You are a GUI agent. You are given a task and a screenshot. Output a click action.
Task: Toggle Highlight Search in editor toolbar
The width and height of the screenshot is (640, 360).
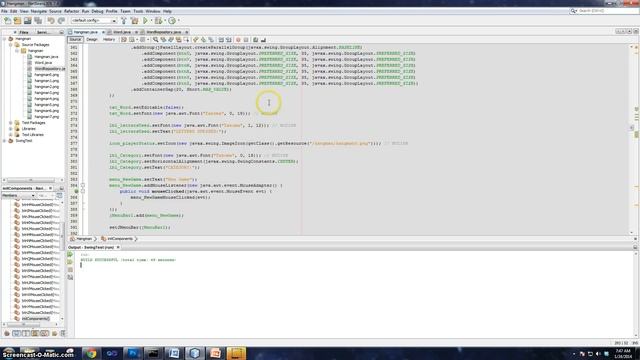[x=178, y=40]
